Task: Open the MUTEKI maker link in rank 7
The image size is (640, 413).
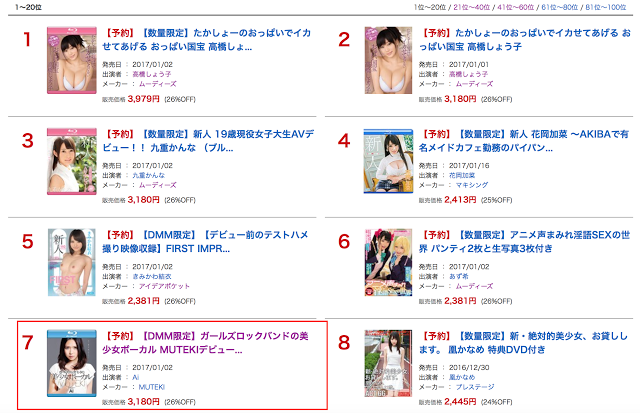Action: (x=151, y=387)
